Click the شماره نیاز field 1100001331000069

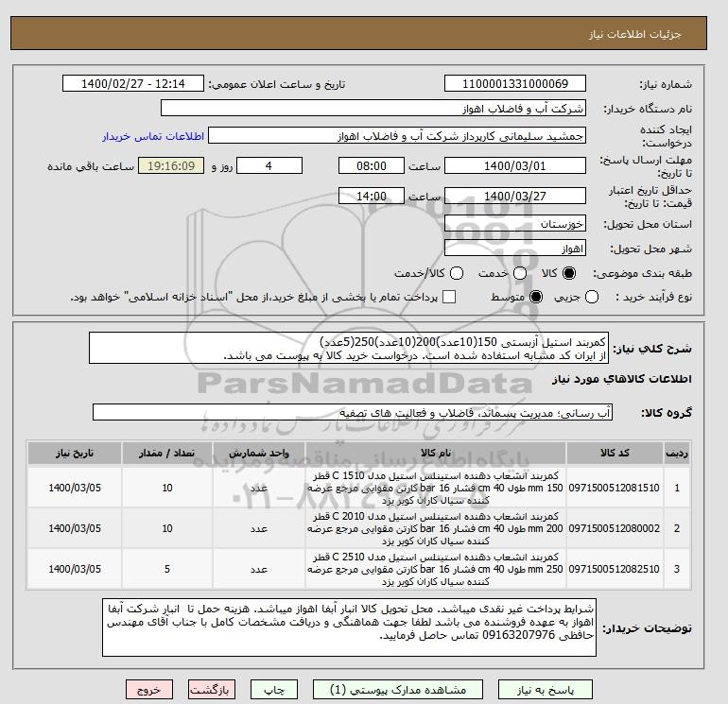pos(515,83)
